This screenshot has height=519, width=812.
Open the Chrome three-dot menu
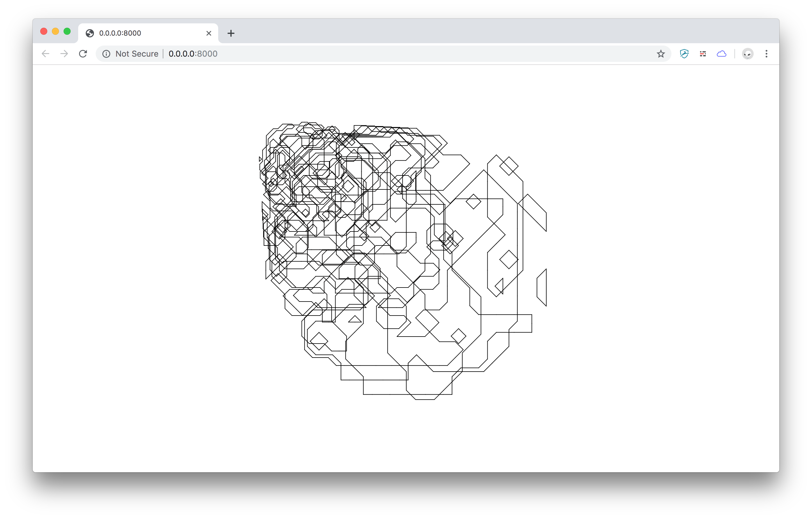pyautogui.click(x=766, y=54)
